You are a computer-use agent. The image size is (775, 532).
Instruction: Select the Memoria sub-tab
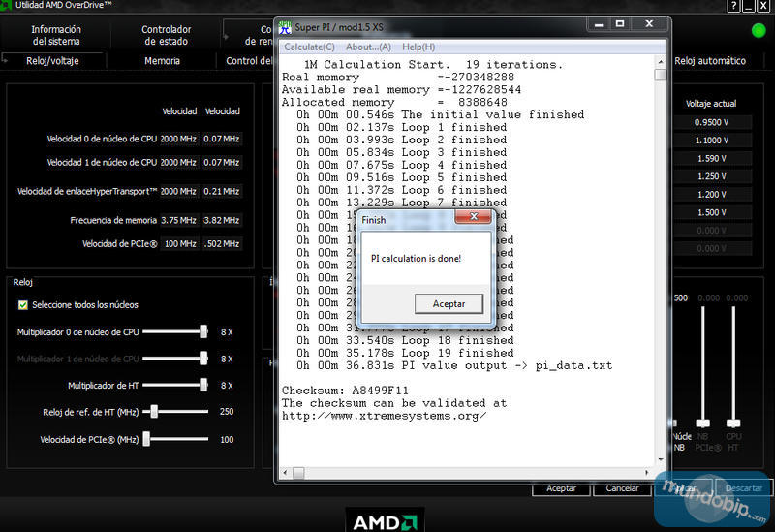162,61
